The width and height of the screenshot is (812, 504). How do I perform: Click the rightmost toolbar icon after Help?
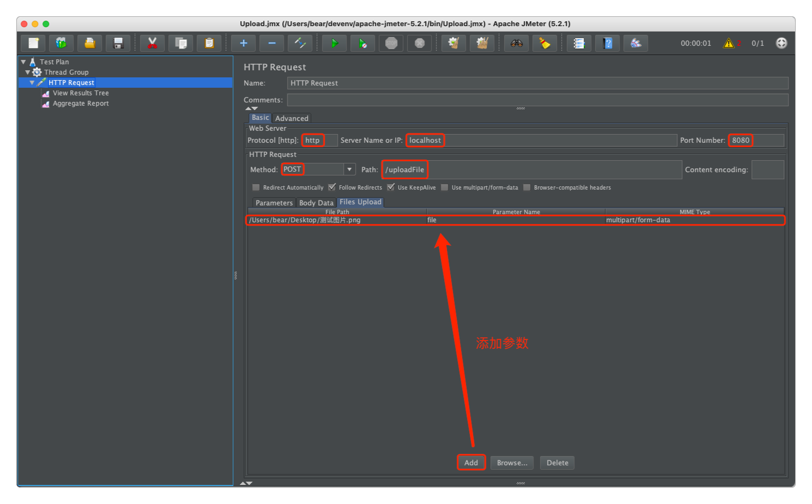tap(636, 43)
